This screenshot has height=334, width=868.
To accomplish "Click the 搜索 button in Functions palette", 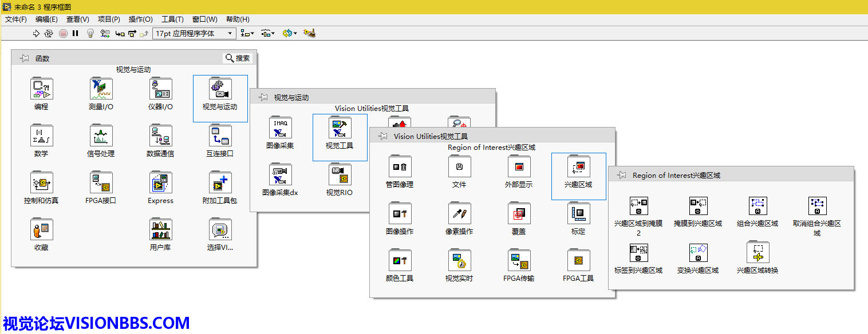I will point(238,58).
